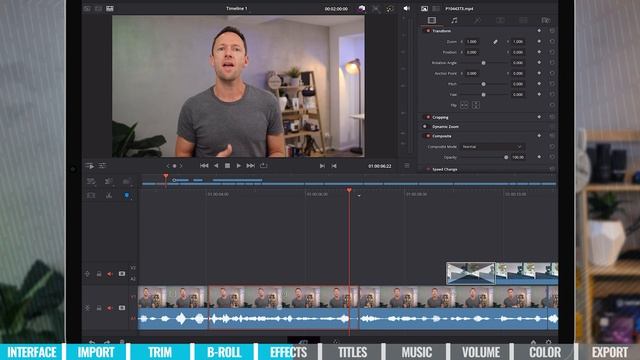Reset the Zoom parameter

tap(552, 42)
